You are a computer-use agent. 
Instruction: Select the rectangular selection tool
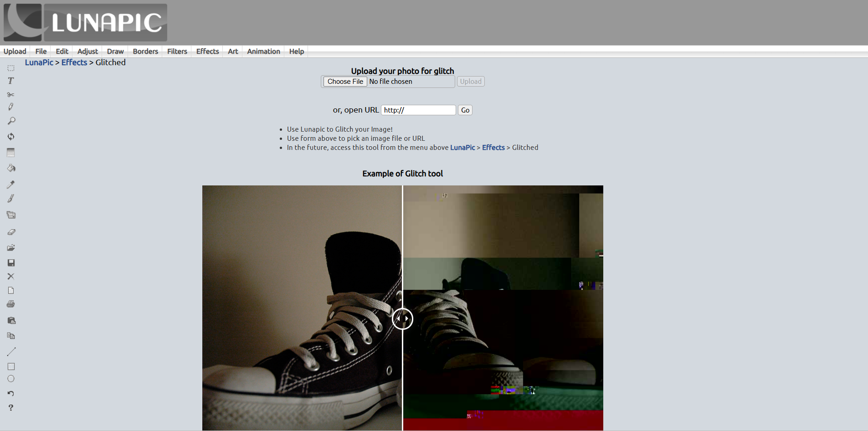(x=11, y=68)
